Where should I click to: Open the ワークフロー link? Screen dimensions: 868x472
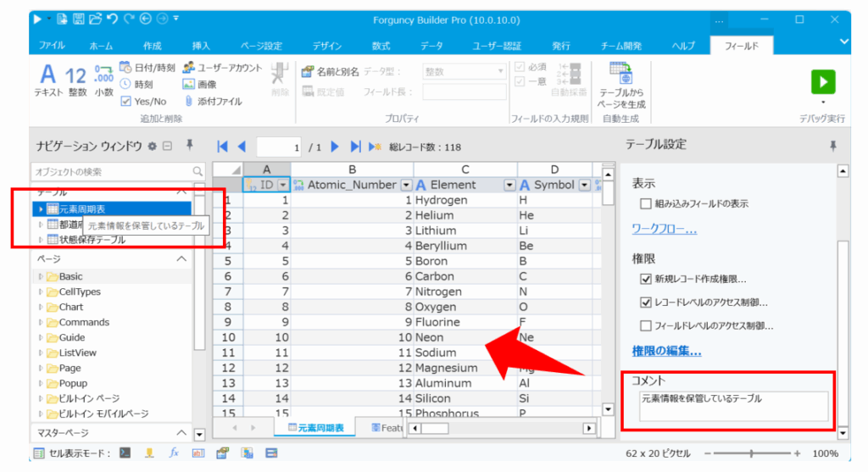click(665, 229)
